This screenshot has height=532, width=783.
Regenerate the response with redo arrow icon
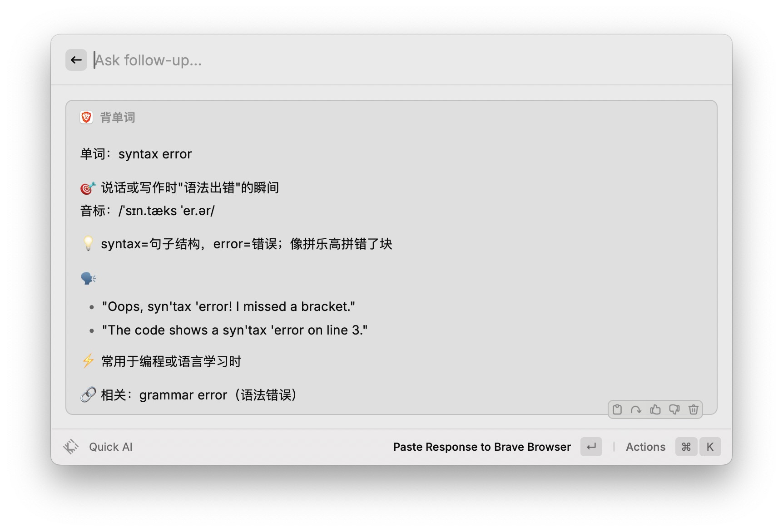636,409
